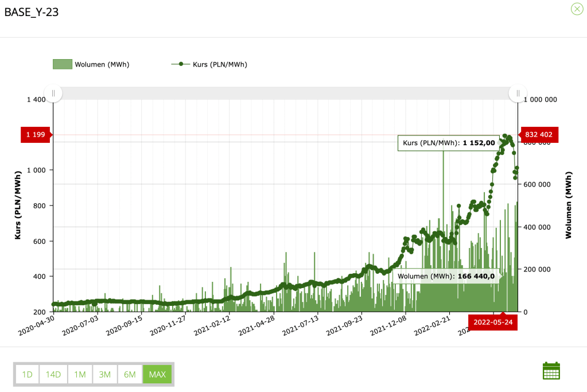Choose the 6M time range

click(x=130, y=375)
